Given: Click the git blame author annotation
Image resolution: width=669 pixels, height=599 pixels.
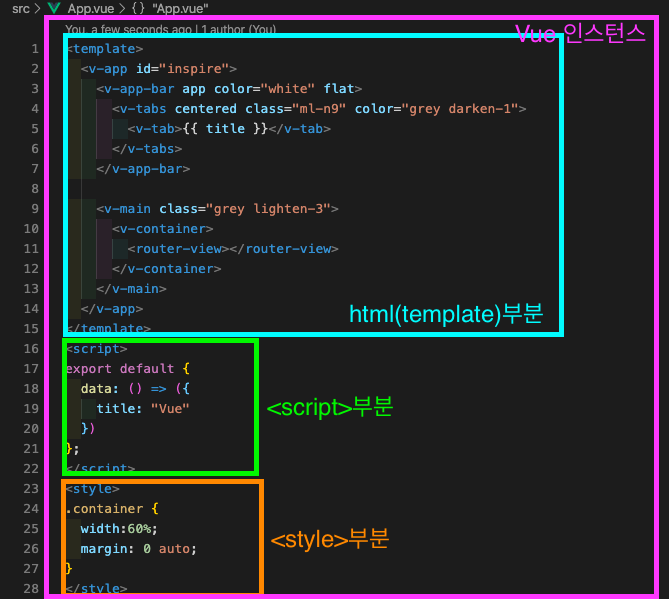Looking at the screenshot, I should 171,29.
